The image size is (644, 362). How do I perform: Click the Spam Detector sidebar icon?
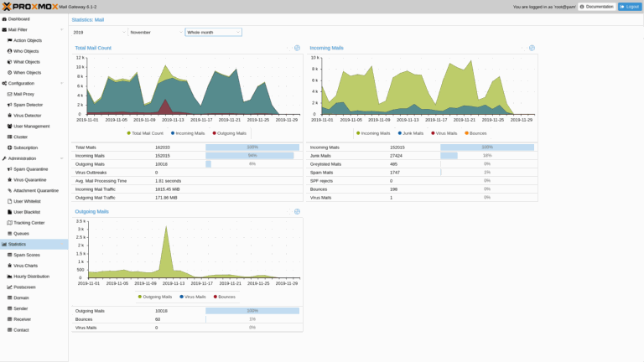pos(9,105)
